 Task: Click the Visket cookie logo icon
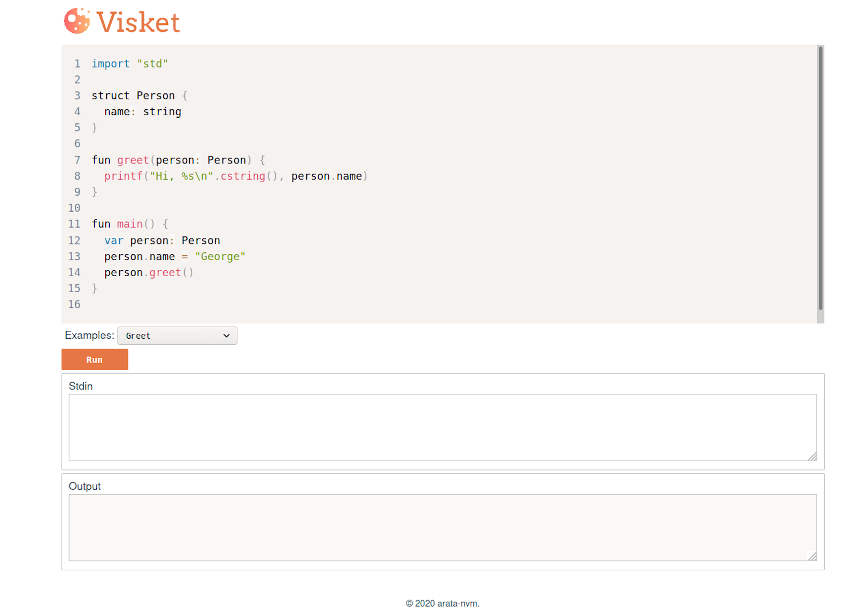77,21
